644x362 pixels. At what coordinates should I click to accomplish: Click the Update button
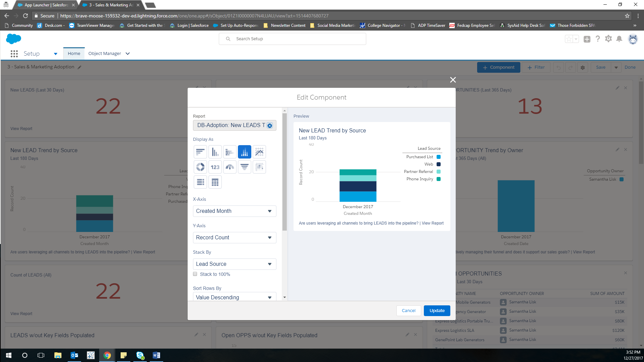[x=437, y=310]
